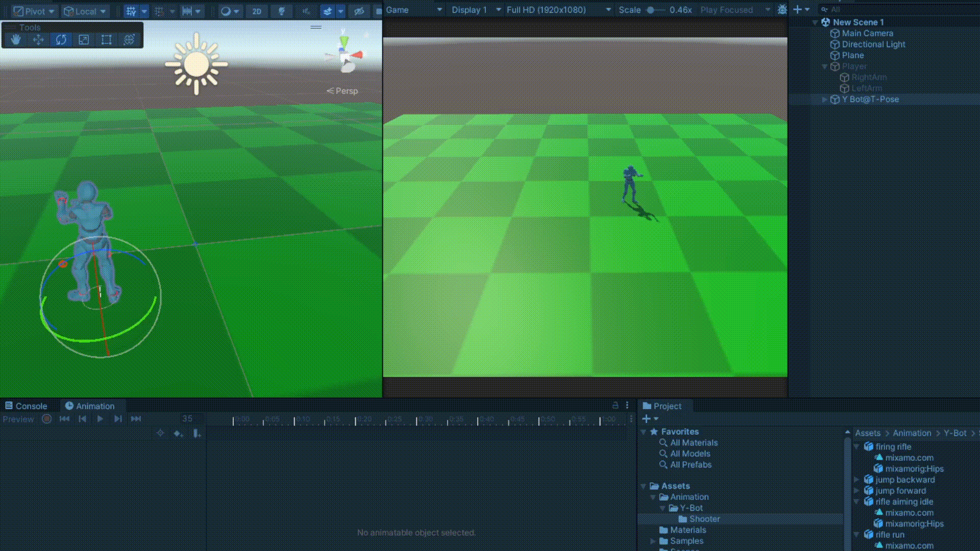Expand Y Bot@T-Pose in hierarchy
Screen dimensions: 980x551
824,99
